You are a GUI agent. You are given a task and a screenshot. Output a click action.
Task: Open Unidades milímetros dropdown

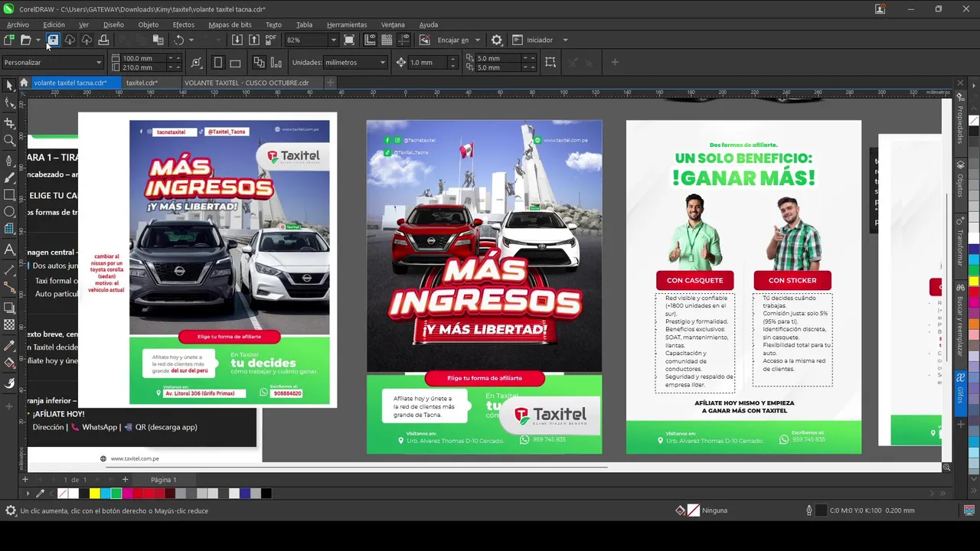point(382,63)
